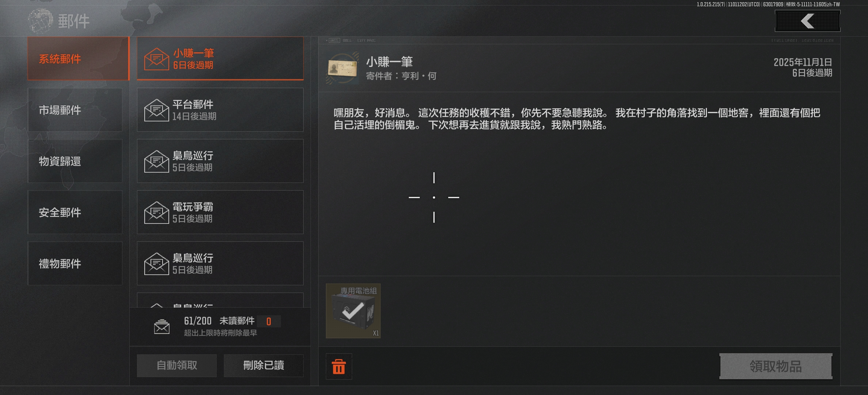
Task: Select the 系統郵件 tab
Action: tap(78, 59)
